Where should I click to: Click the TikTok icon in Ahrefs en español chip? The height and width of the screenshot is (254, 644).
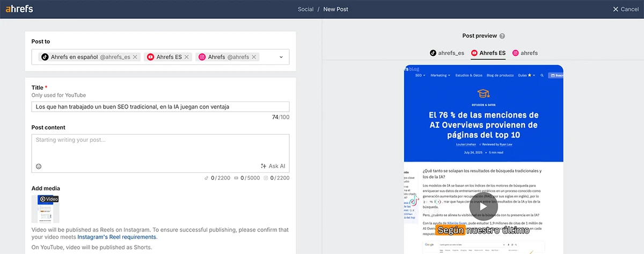pos(45,57)
